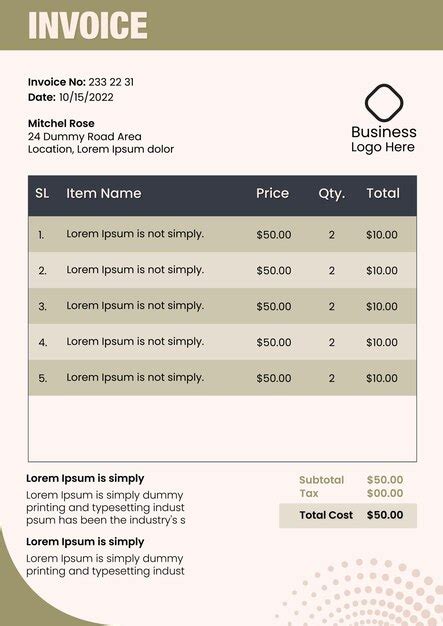
Task: Select the Total Cost box
Action: [348, 515]
